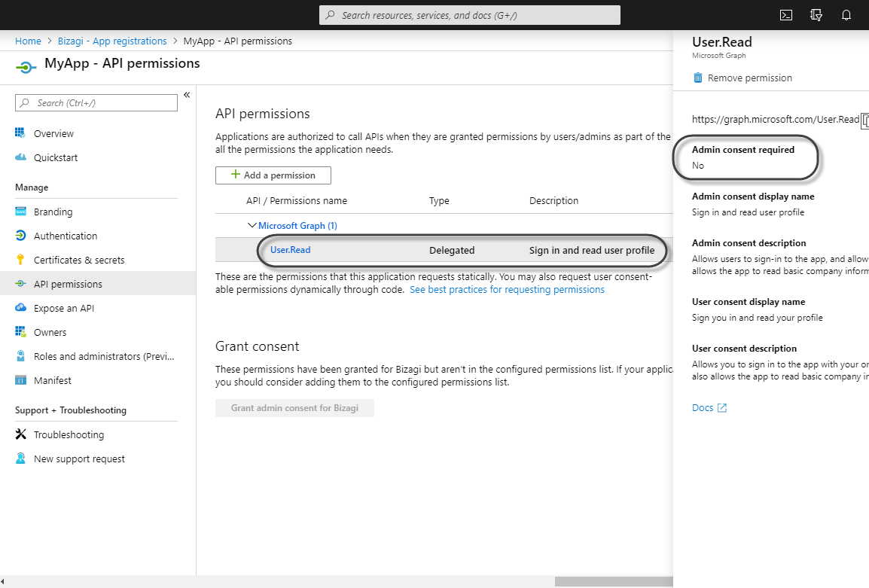Select API permissions menu item
This screenshot has height=588, width=869.
tap(98, 284)
